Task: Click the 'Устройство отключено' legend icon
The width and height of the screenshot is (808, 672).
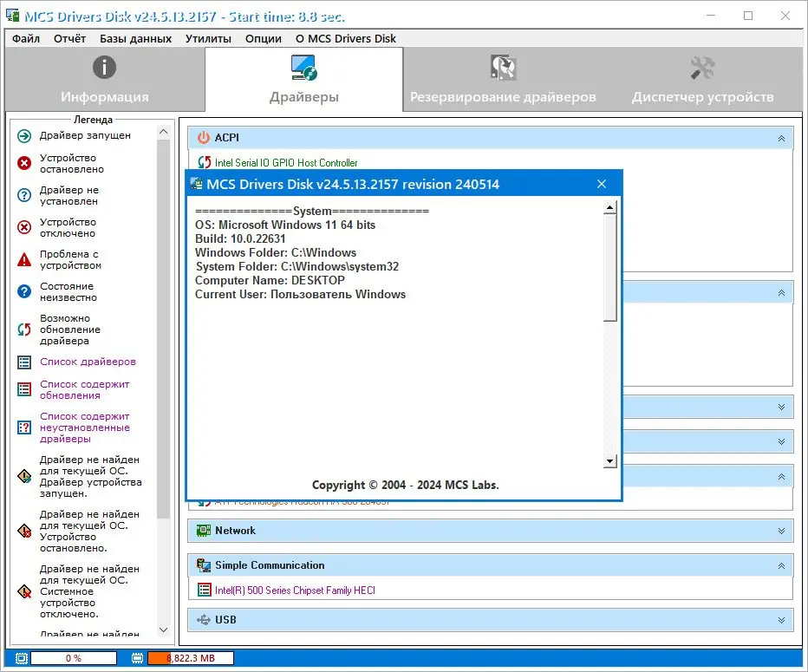Action: point(24,227)
